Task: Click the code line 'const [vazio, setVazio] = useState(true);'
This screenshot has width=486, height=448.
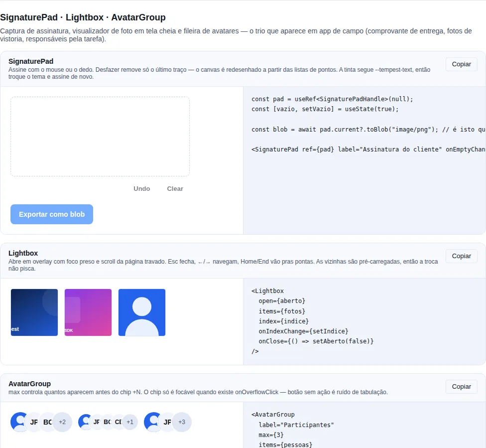Action: pyautogui.click(x=325, y=109)
